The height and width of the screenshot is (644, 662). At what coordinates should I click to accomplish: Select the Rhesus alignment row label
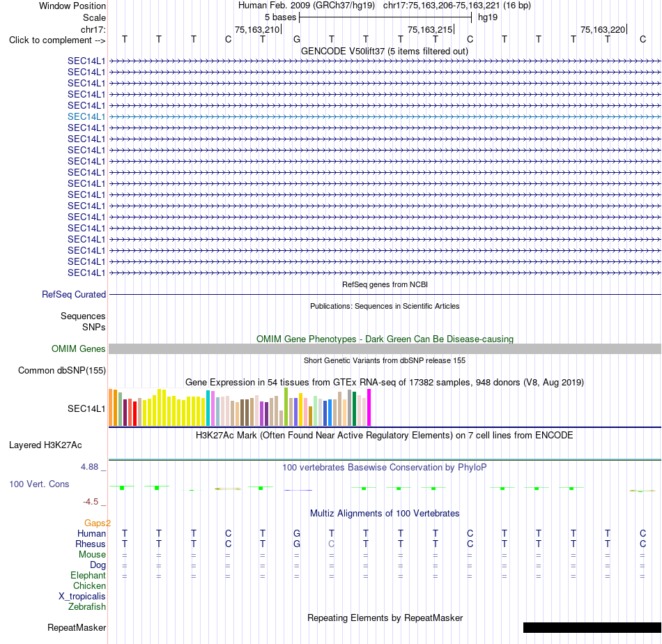91,544
